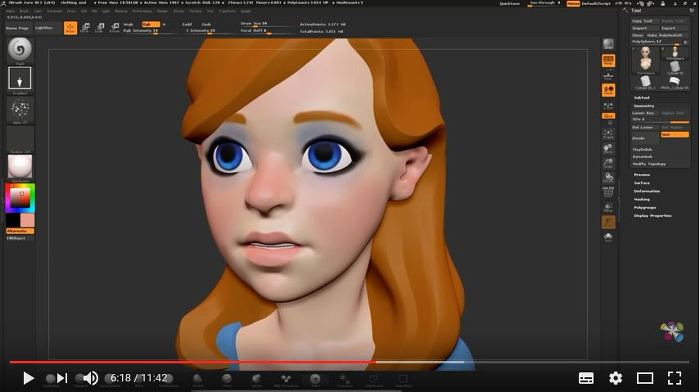This screenshot has height=392, width=700.
Task: Toggle subtitles on the video
Action: (x=586, y=378)
